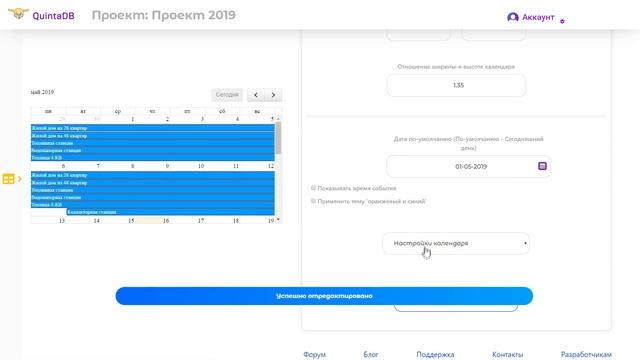Open the Форум footer link
The image size is (640, 360).
click(314, 354)
